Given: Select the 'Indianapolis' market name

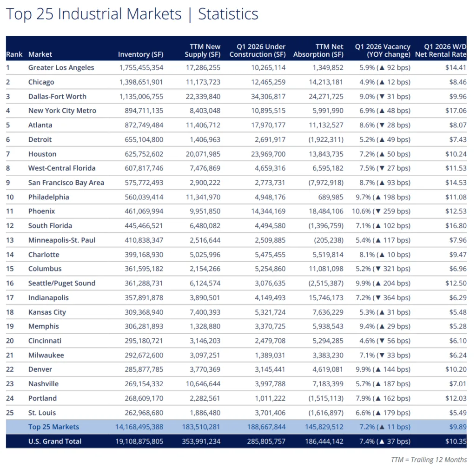Looking at the screenshot, I should [48, 298].
